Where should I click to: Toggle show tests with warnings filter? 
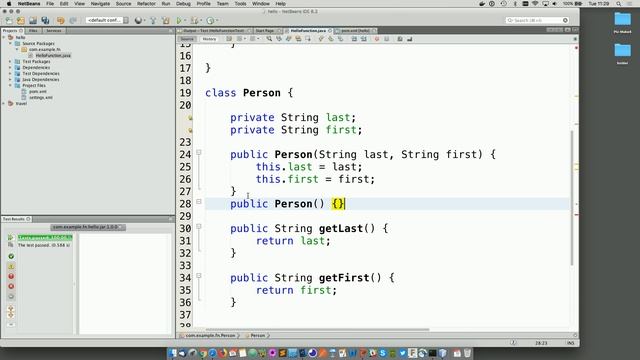[11, 266]
